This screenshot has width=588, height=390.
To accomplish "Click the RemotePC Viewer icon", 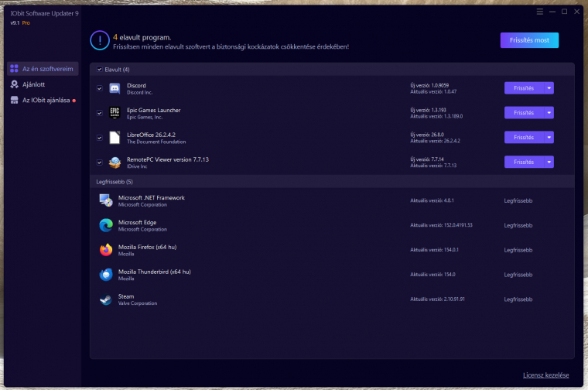I will [115, 162].
